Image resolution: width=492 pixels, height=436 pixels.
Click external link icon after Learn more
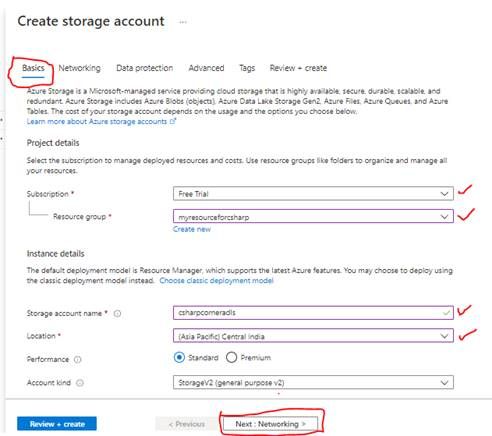[173, 121]
